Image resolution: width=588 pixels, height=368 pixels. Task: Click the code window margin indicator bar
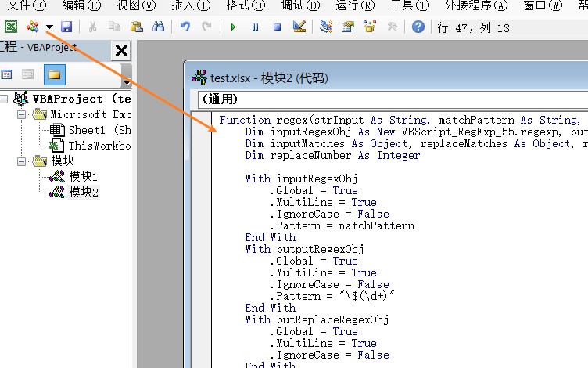click(202, 240)
